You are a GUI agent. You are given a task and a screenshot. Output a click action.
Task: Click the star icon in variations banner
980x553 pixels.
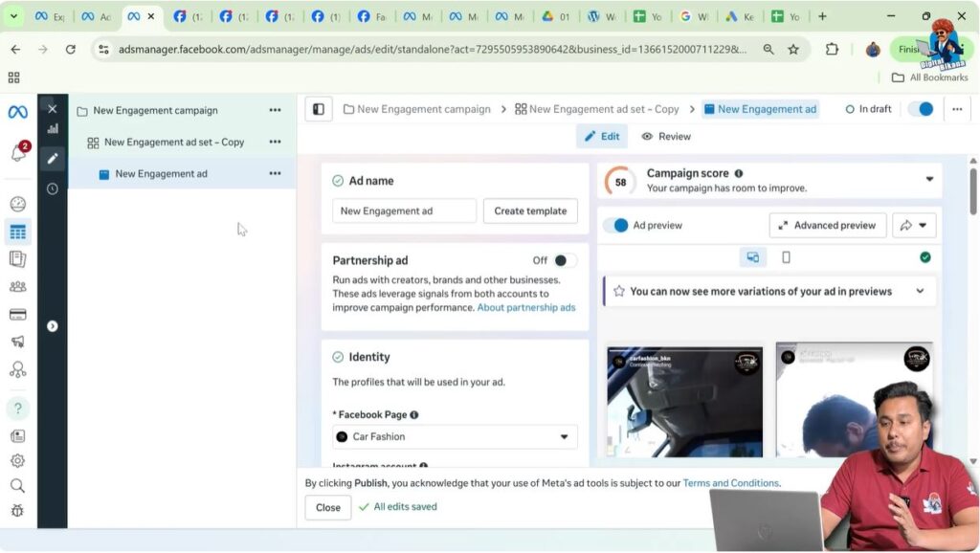pyautogui.click(x=619, y=291)
